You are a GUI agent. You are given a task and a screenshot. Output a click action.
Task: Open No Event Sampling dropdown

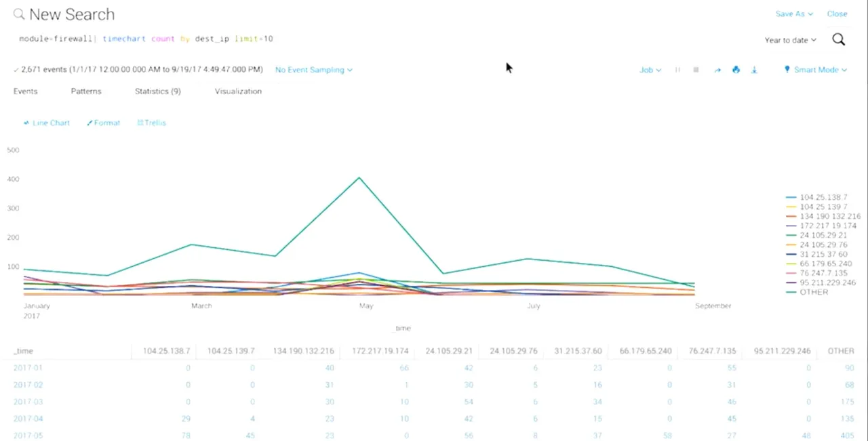tap(314, 70)
